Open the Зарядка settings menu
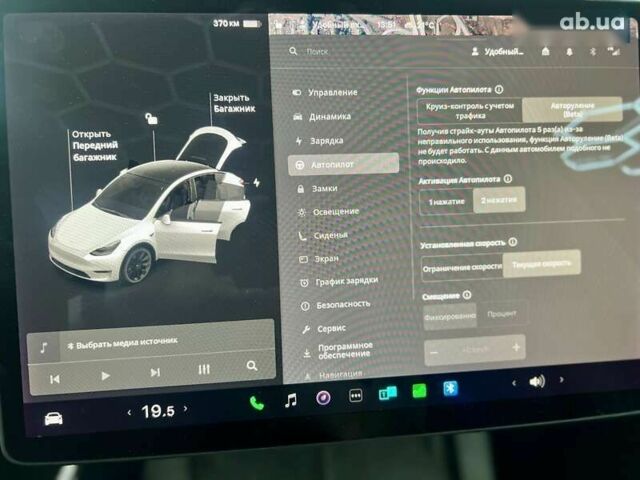This screenshot has height=480, width=640. pyautogui.click(x=320, y=141)
